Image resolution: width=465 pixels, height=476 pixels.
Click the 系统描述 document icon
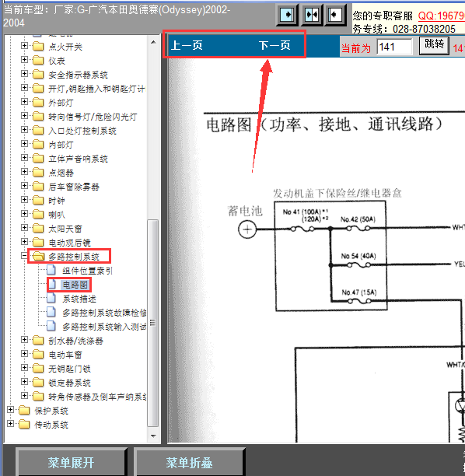pos(51,299)
